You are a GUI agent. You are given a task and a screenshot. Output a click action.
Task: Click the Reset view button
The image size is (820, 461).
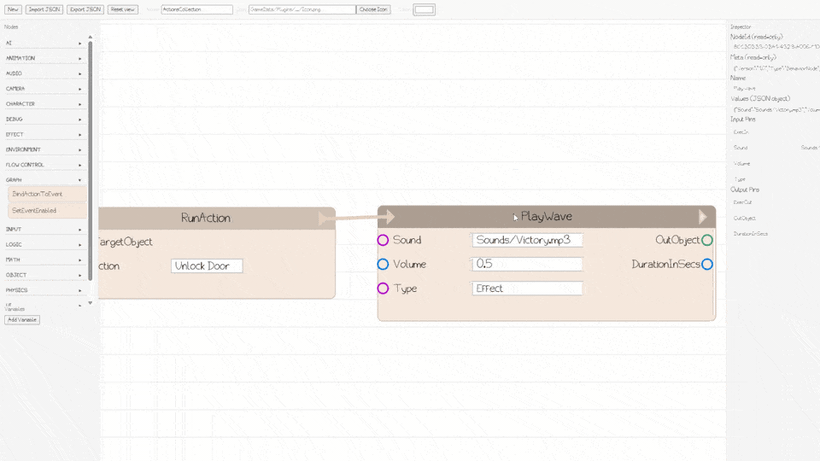(x=123, y=9)
